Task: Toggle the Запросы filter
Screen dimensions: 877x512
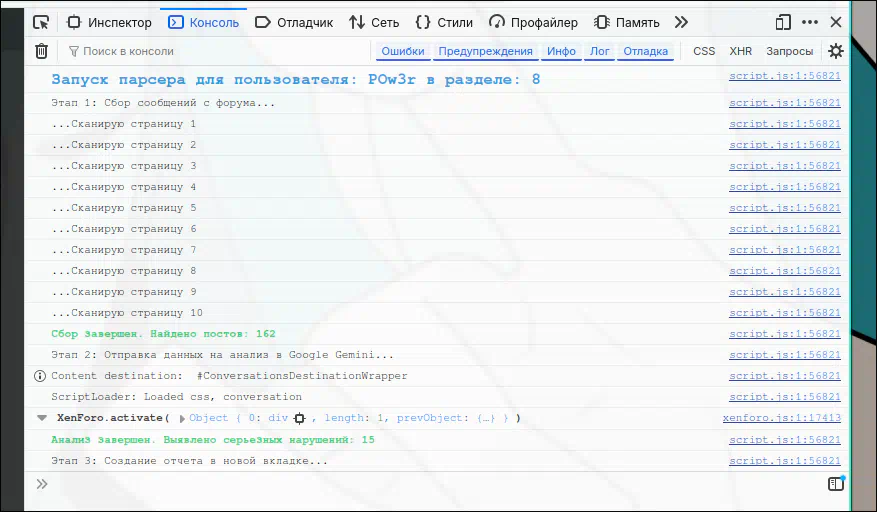Action: coord(789,51)
